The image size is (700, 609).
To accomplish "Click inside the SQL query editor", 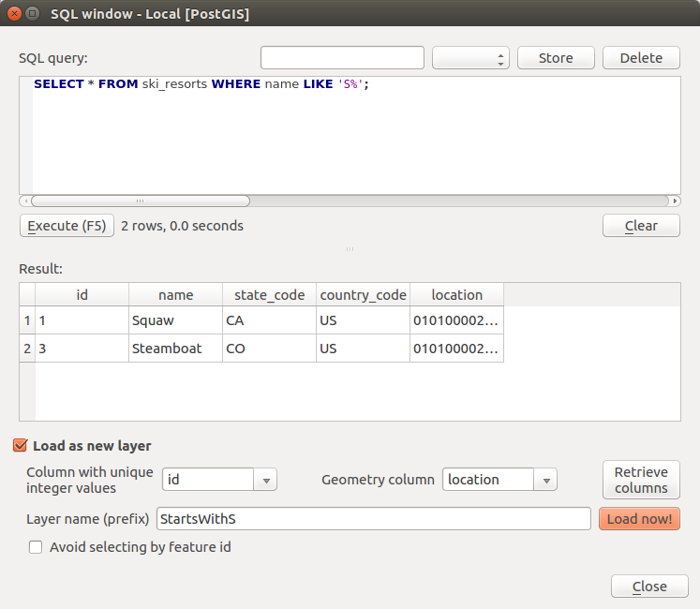I will point(356,141).
